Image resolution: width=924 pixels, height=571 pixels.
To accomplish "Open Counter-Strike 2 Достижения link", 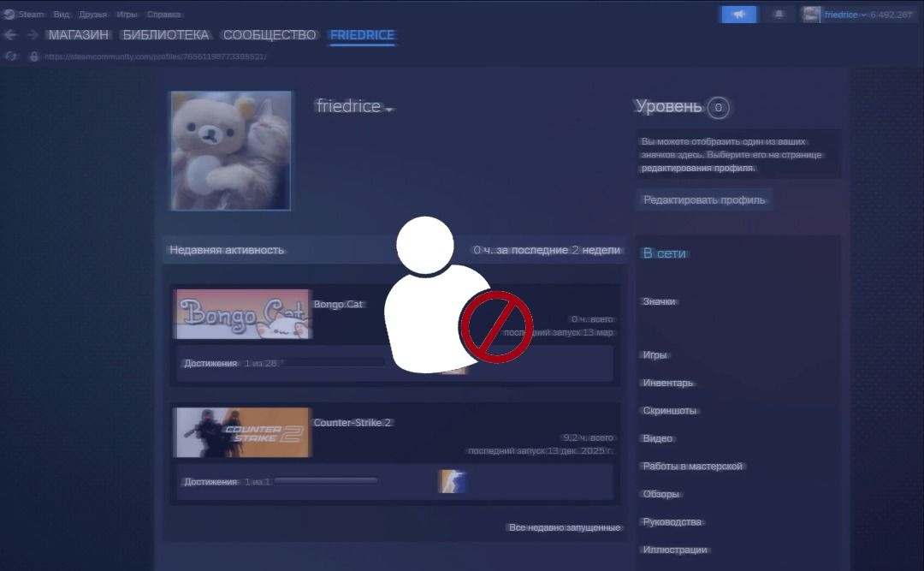I will (210, 481).
